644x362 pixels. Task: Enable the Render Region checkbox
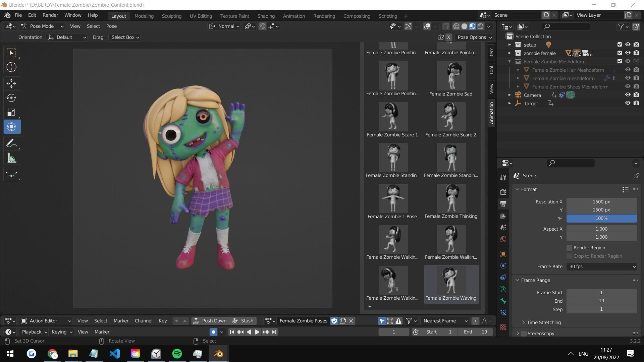(569, 248)
